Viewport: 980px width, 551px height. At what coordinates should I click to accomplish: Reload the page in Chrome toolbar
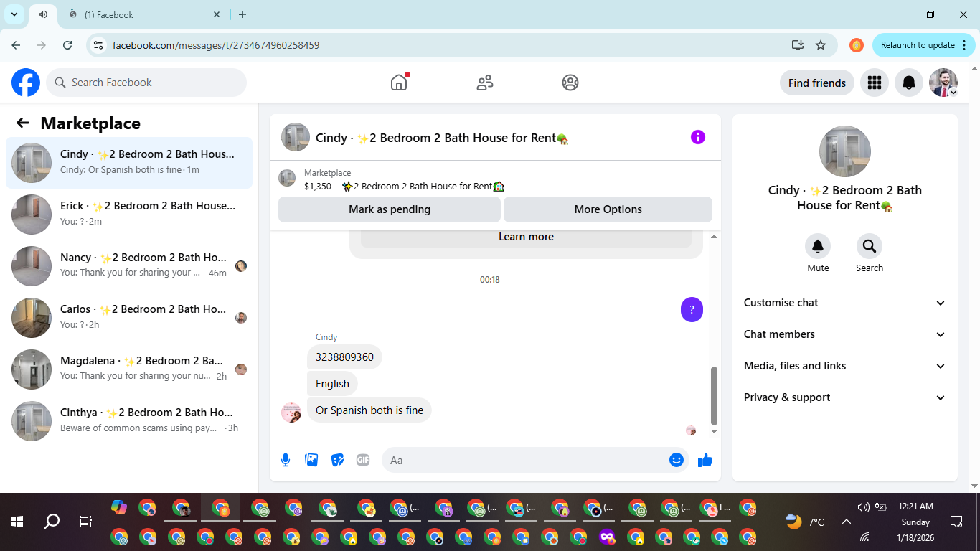tap(67, 45)
